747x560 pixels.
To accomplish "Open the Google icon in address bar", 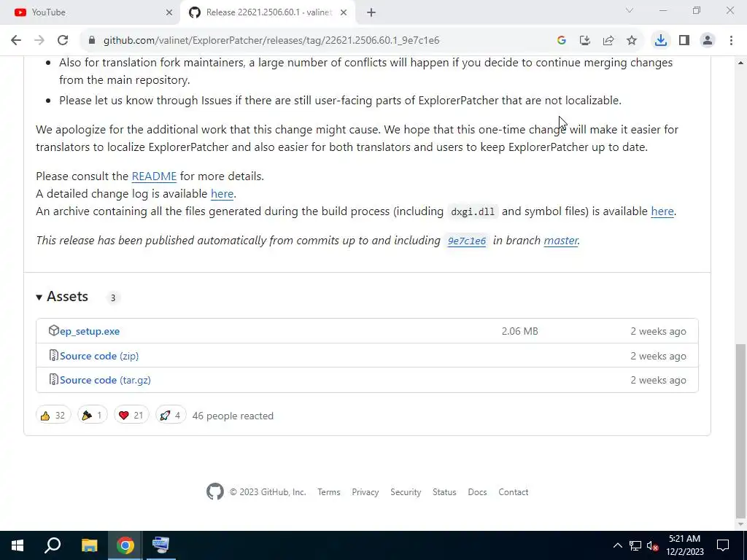I will 561,41.
